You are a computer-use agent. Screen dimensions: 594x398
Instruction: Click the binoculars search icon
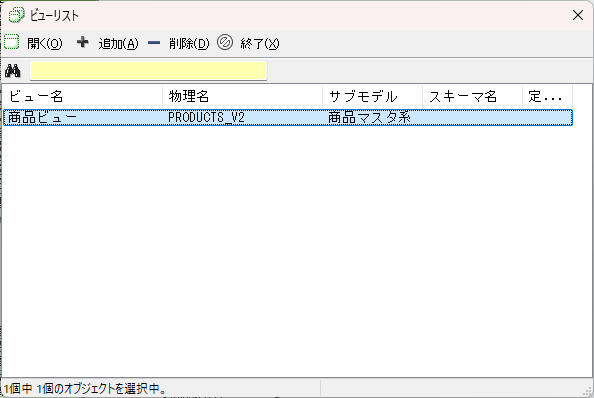coord(13,71)
